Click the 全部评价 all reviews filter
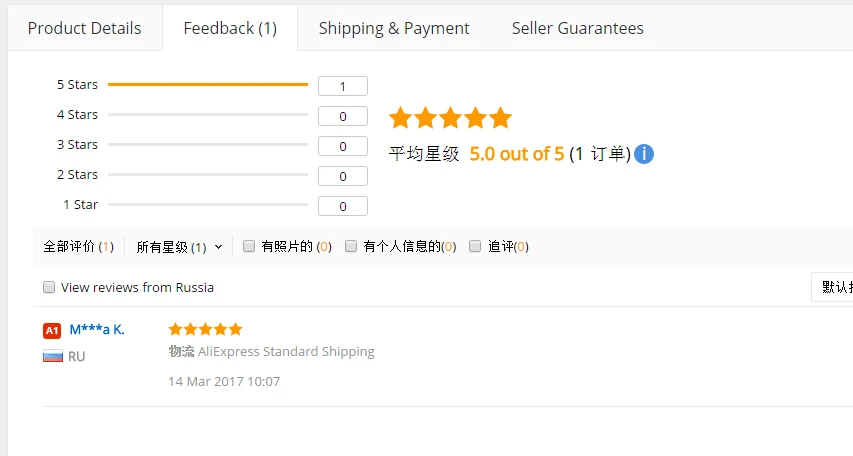Viewport: 853px width, 456px height. click(78, 246)
